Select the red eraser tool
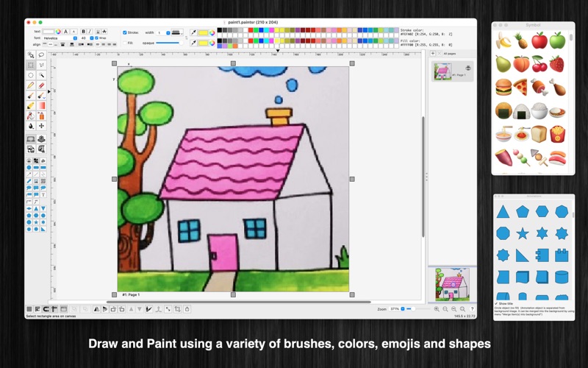This screenshot has width=588, height=368. (x=41, y=85)
